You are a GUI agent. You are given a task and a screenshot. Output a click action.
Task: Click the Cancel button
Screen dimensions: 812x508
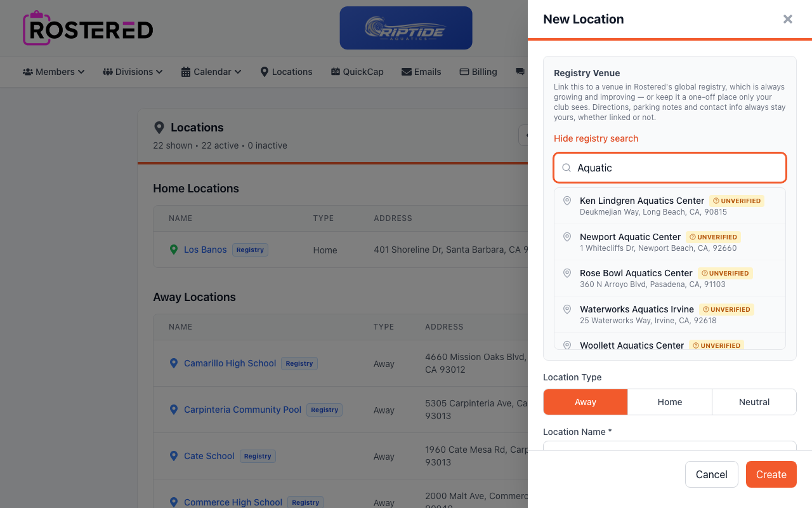click(712, 474)
